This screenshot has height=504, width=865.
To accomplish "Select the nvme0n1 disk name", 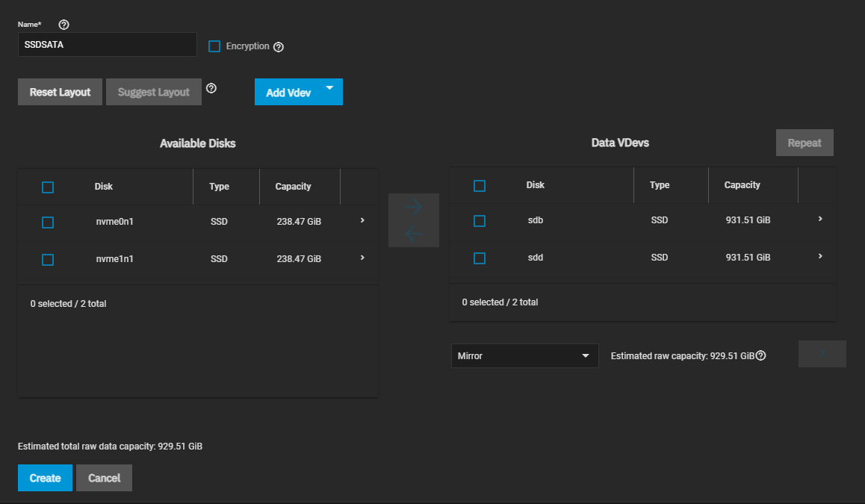I will click(115, 221).
